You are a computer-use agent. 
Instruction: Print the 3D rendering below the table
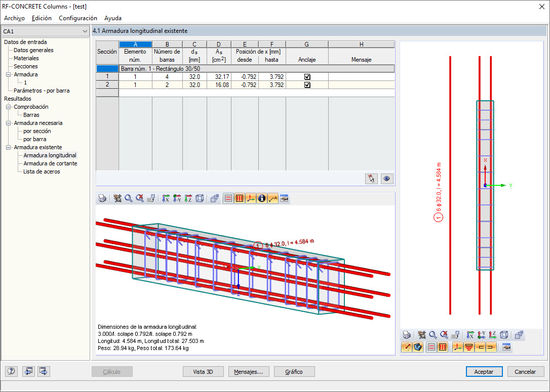pos(102,199)
